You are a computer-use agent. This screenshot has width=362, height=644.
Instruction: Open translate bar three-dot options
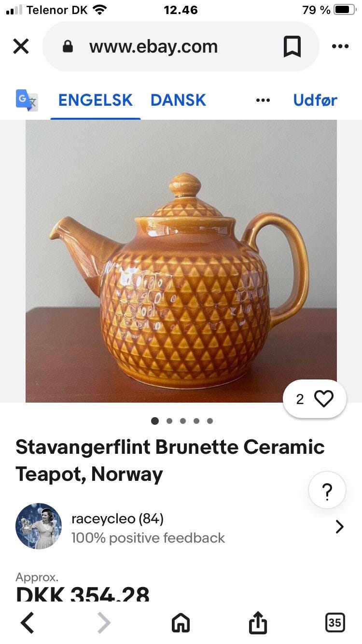tap(263, 100)
